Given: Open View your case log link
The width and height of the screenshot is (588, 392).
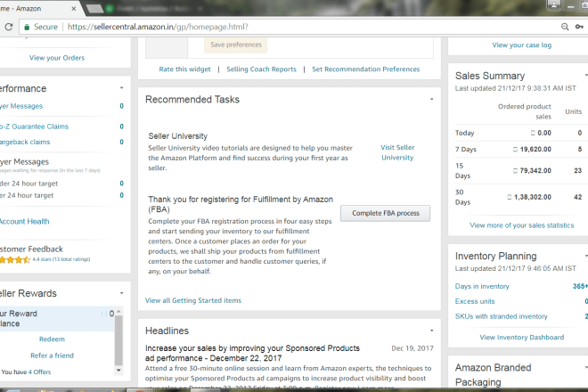Looking at the screenshot, I should click(x=521, y=45).
